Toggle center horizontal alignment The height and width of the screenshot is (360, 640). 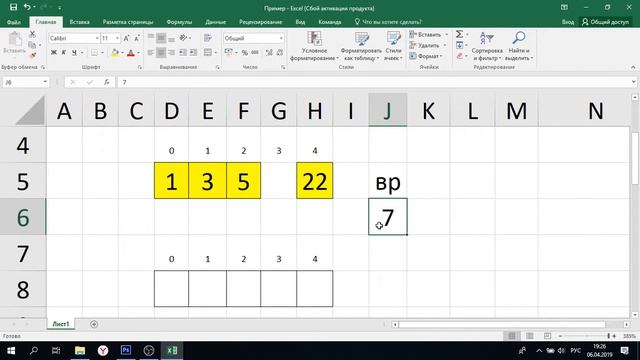(161, 52)
